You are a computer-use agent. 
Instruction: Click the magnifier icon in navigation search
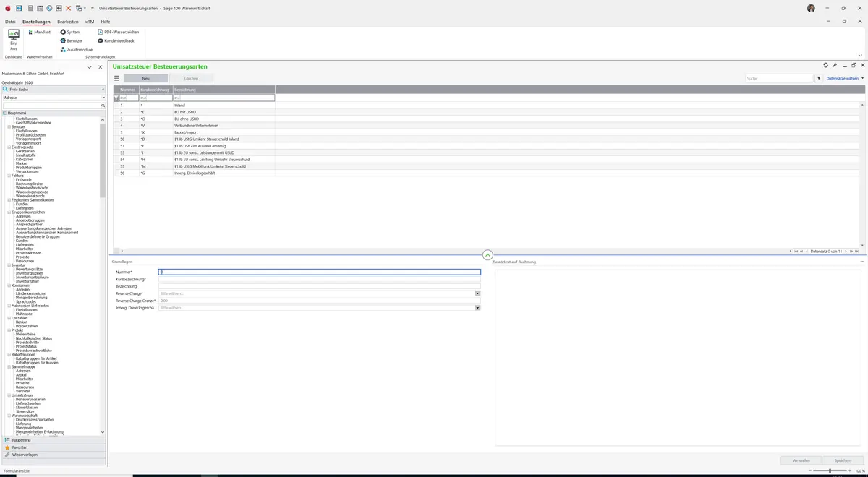click(x=103, y=106)
